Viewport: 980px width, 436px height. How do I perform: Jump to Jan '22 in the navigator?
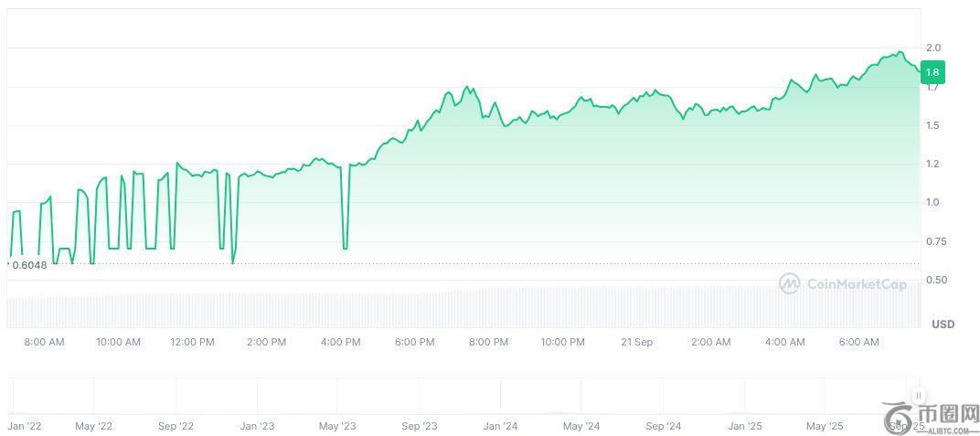click(25, 426)
